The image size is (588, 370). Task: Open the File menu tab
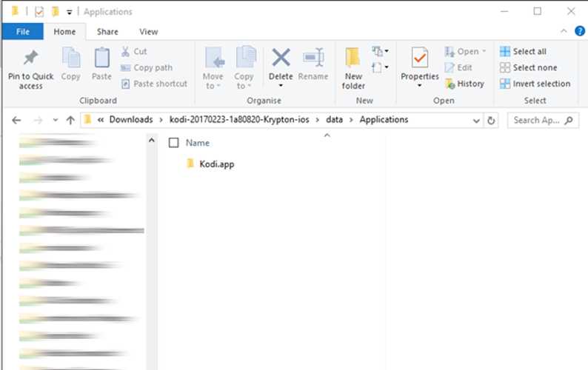point(22,32)
